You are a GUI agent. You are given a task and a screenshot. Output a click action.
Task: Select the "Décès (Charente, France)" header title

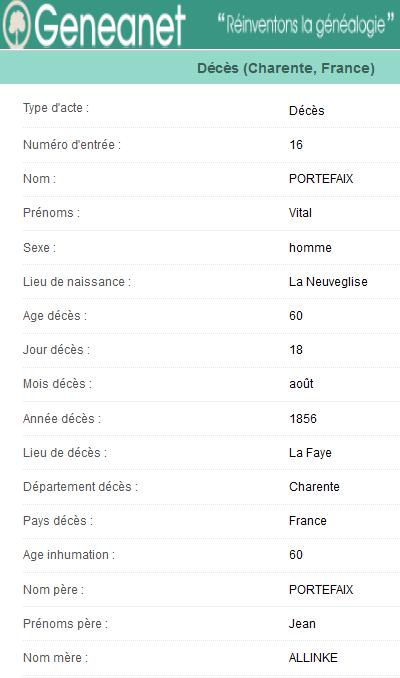pyautogui.click(x=286, y=68)
